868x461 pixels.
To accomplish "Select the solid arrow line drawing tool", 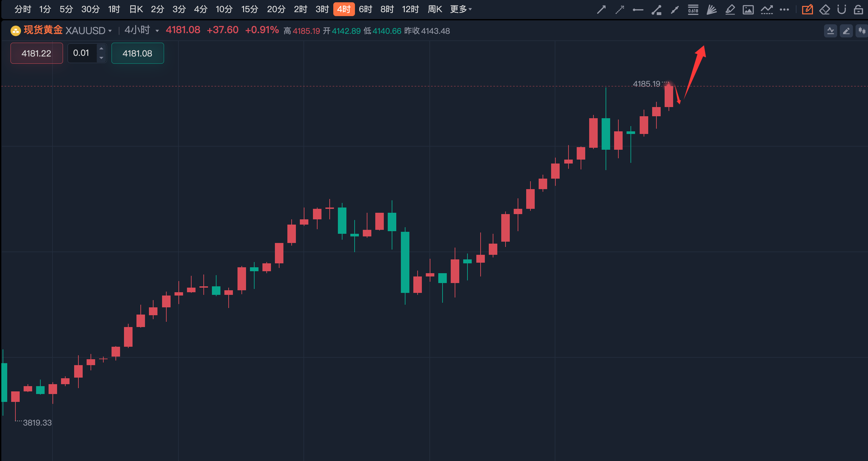I will 601,10.
